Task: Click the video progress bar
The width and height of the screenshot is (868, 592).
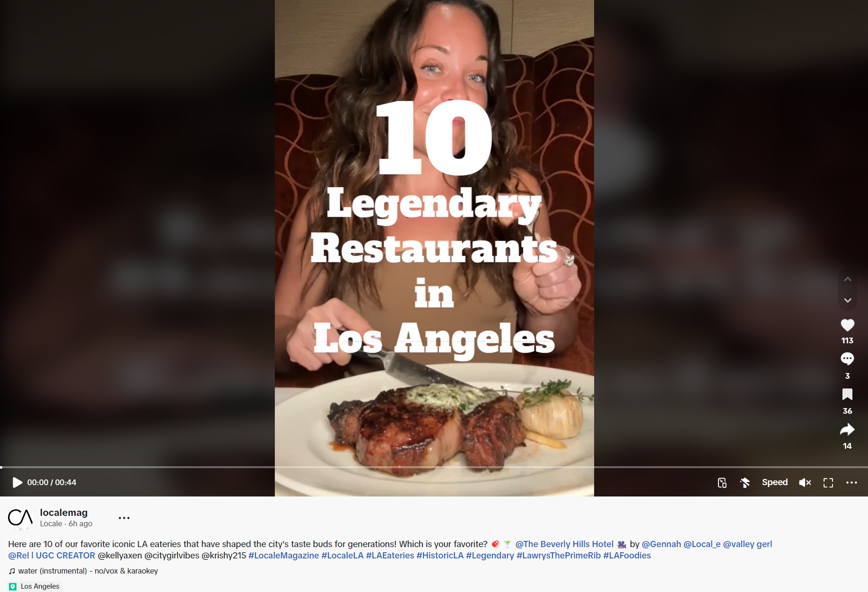Action: pyautogui.click(x=434, y=467)
